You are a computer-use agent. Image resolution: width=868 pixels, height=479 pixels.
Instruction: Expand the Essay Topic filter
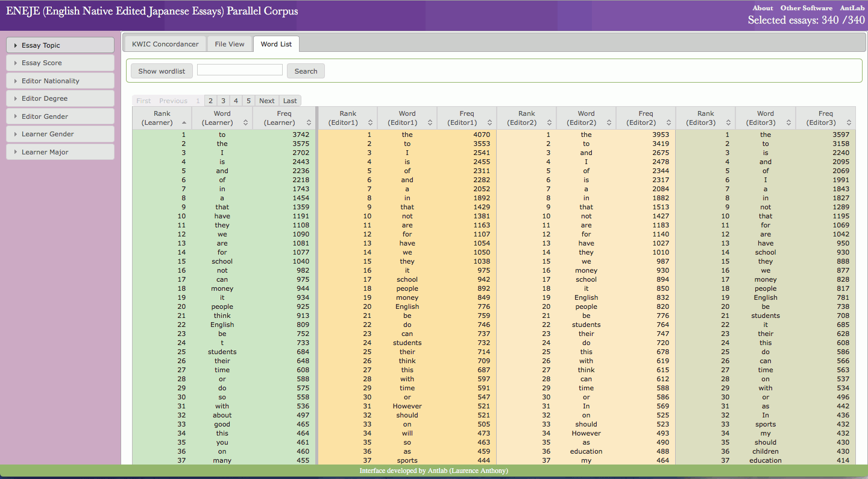(x=60, y=45)
